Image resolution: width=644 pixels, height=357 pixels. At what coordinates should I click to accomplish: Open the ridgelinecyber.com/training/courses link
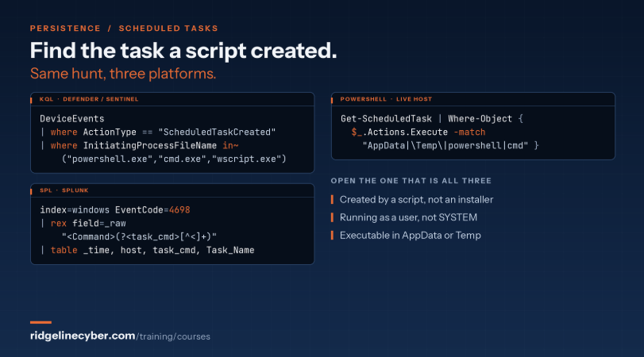pos(120,336)
